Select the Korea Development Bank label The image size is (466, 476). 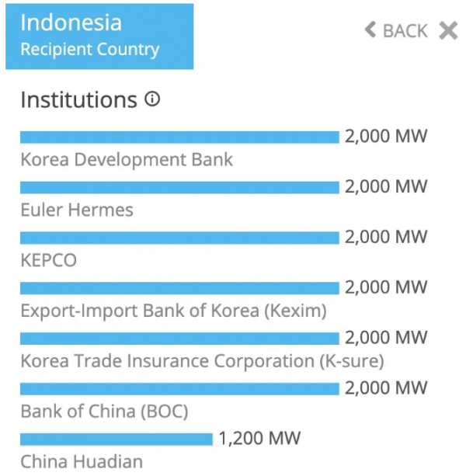tap(127, 160)
